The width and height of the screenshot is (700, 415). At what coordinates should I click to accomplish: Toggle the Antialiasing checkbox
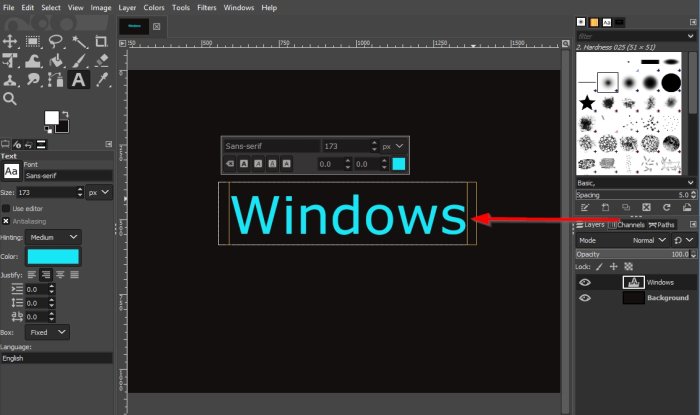tap(6, 221)
